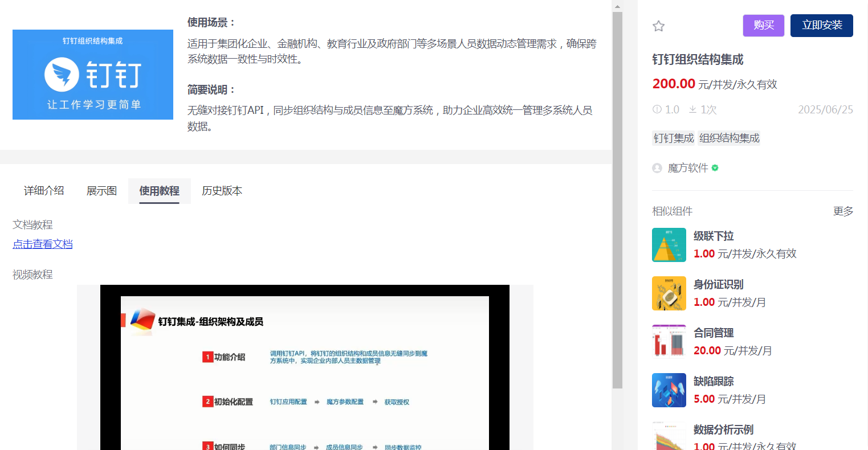This screenshot has width=868, height=450.
Task: Click the tutorial video preview
Action: pos(305,367)
